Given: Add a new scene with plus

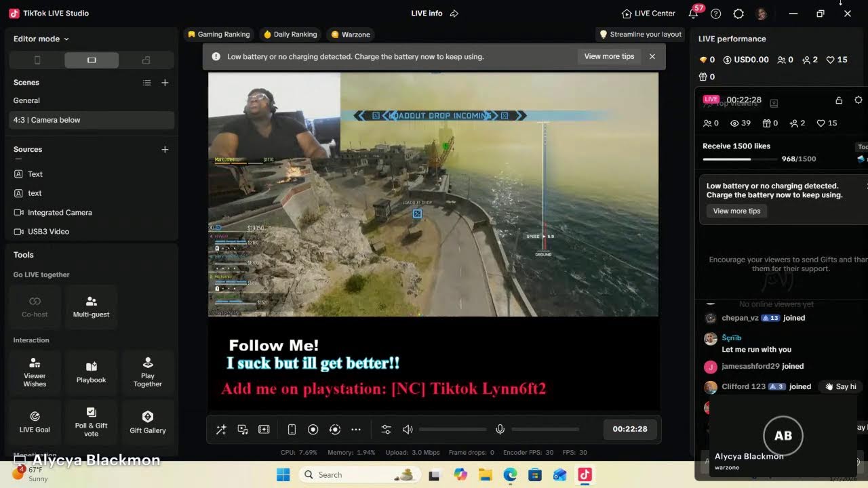Looking at the screenshot, I should coord(165,83).
